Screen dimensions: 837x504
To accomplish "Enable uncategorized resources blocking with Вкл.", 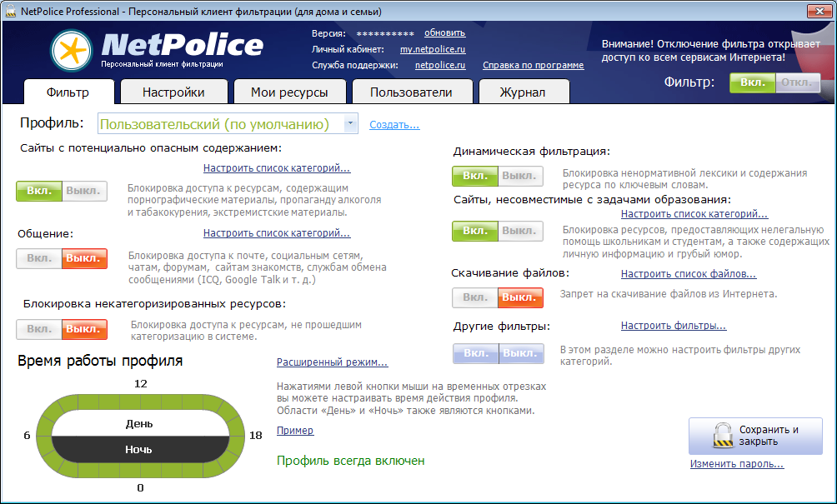I will tap(39, 329).
